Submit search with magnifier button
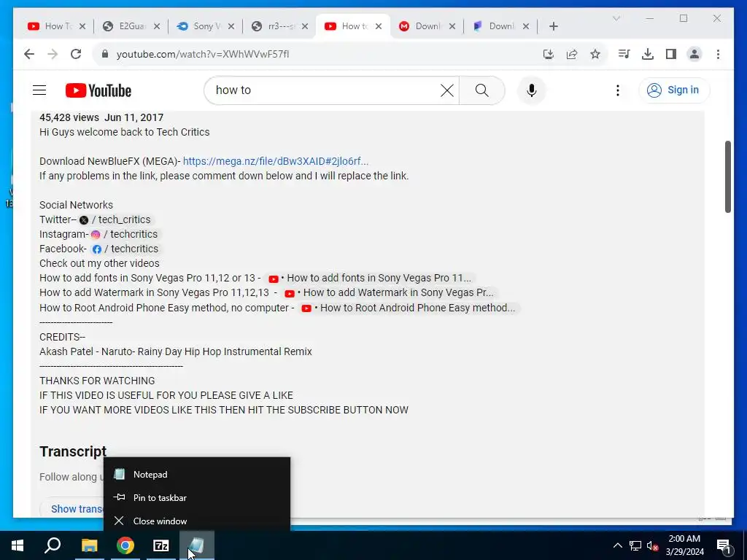The height and width of the screenshot is (560, 747). click(481, 90)
